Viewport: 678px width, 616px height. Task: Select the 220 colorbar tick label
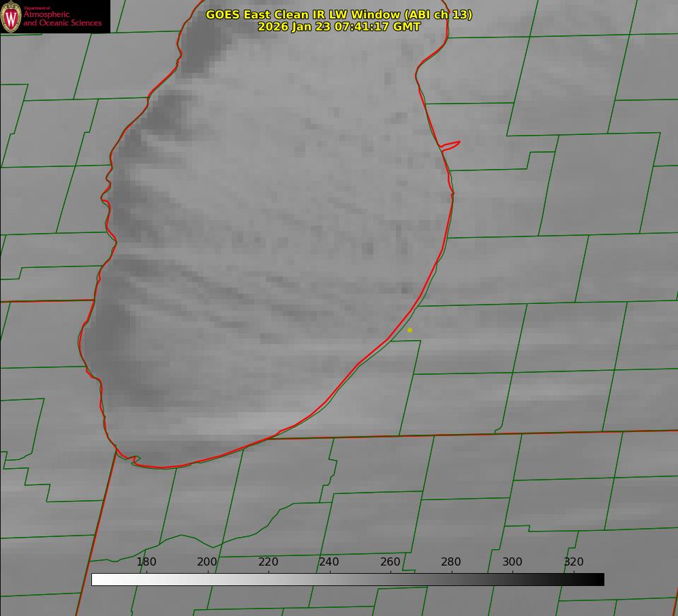268,562
